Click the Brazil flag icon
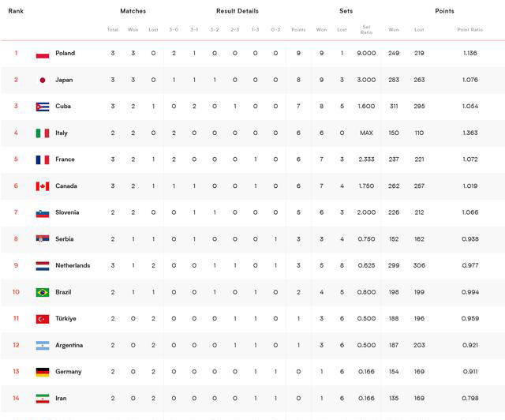 [x=43, y=292]
